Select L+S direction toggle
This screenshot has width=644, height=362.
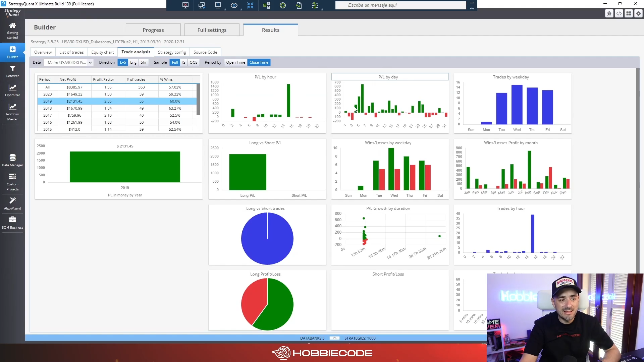(123, 62)
